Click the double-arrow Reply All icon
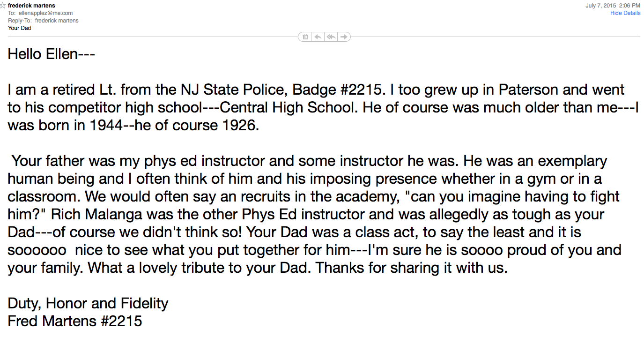644x344 pixels. pyautogui.click(x=331, y=37)
